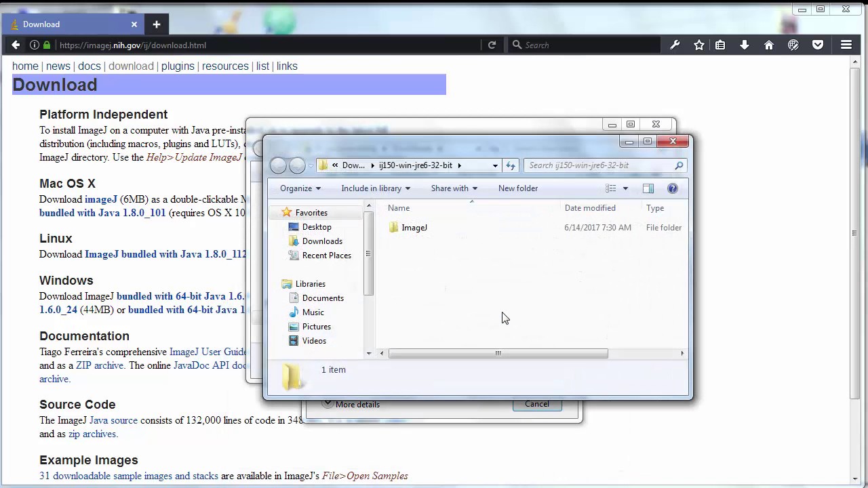Click the Explorer search magnifier icon
Screen dimensions: 868x488
click(x=678, y=165)
